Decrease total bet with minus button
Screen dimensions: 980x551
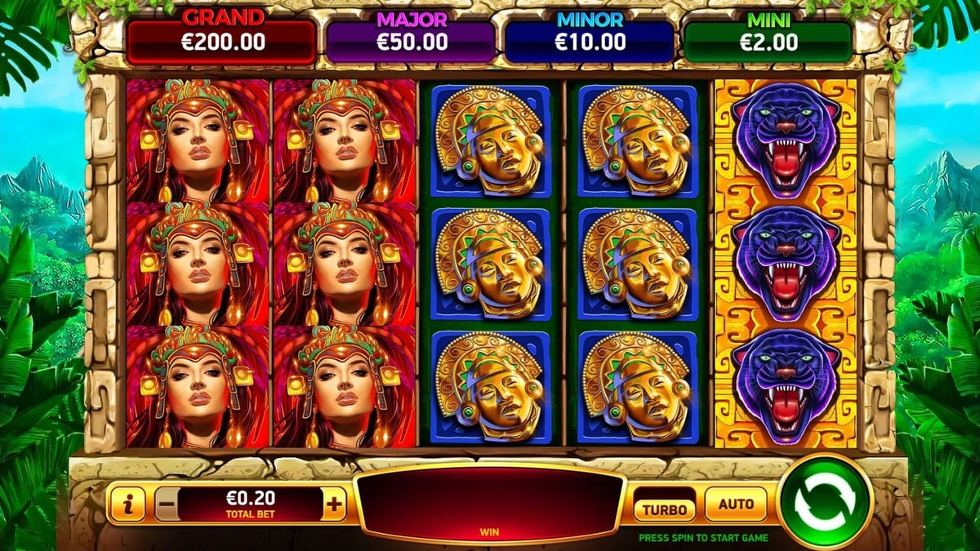click(167, 504)
